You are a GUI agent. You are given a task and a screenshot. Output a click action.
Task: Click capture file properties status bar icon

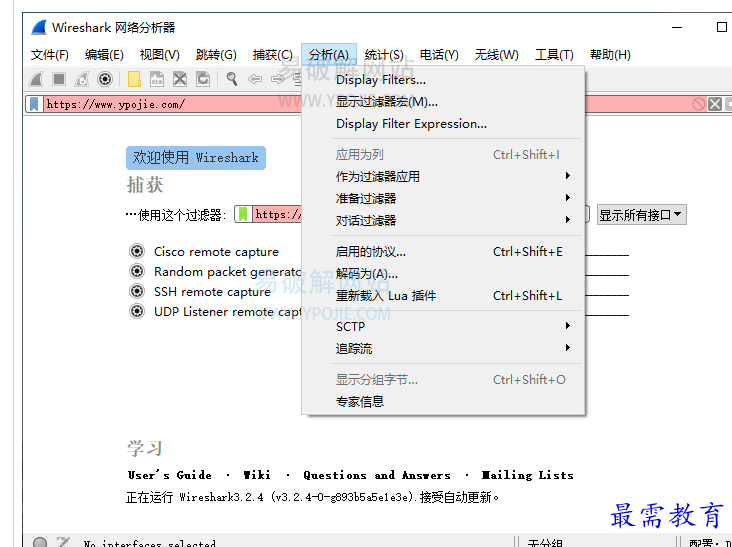pos(63,542)
